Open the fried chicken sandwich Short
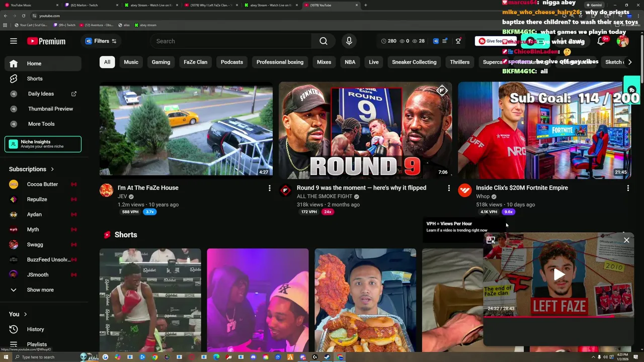Image resolution: width=644 pixels, height=362 pixels. click(x=365, y=300)
